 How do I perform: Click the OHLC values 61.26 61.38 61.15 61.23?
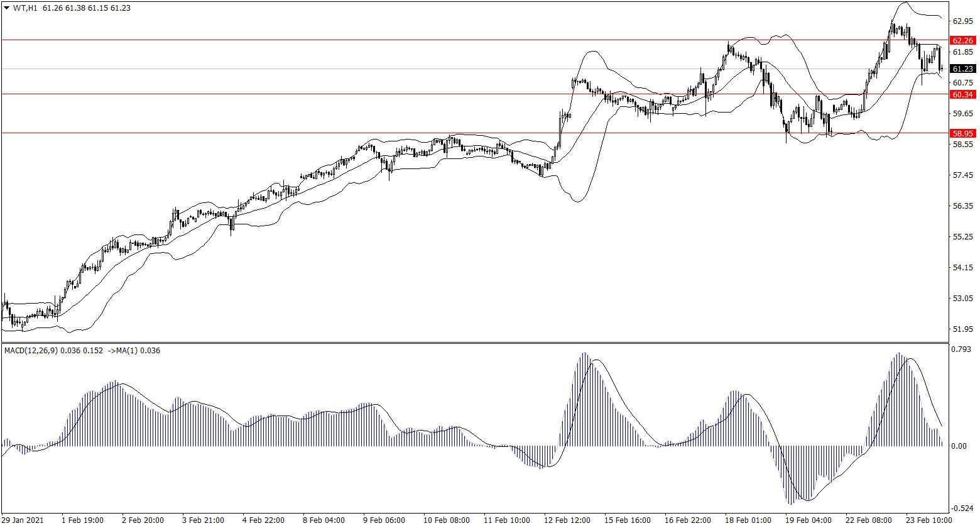[x=87, y=8]
